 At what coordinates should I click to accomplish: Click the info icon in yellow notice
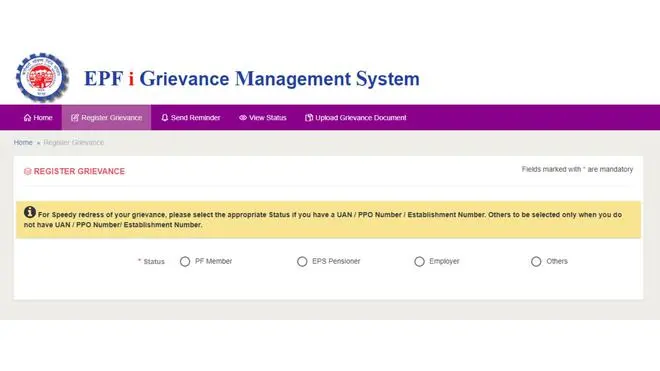29,212
